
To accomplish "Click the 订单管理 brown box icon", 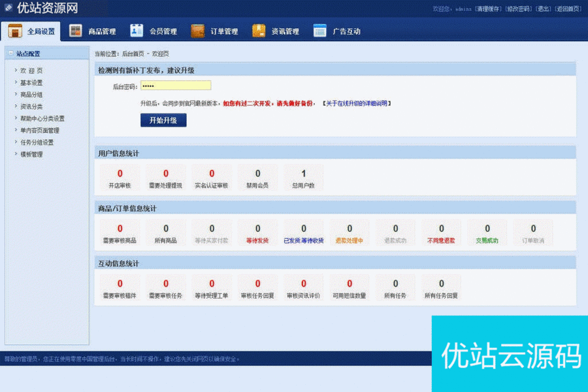I will (x=197, y=31).
